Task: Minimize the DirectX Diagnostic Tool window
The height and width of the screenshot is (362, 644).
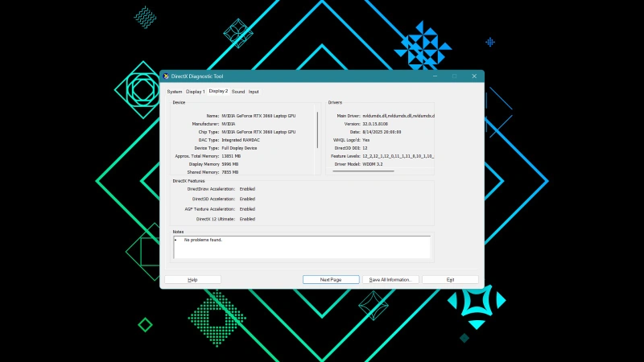Action: pos(436,76)
